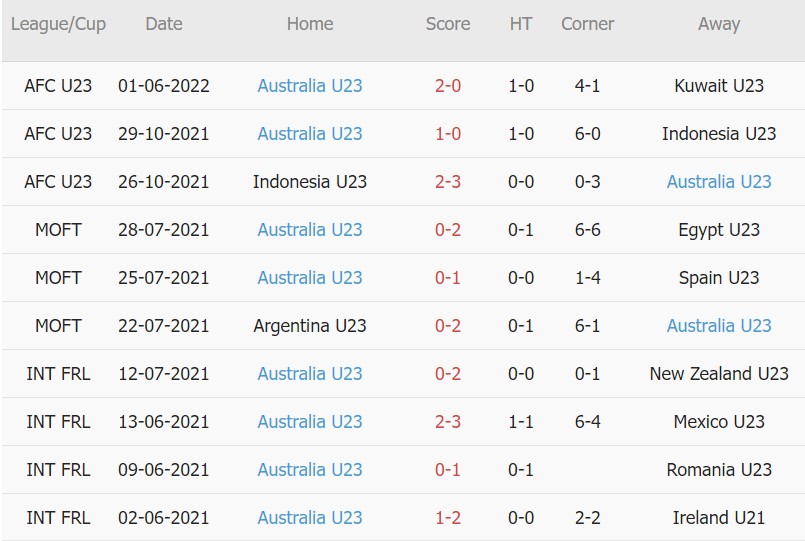View the 1-0 score versus Indonesia U23

(x=448, y=133)
